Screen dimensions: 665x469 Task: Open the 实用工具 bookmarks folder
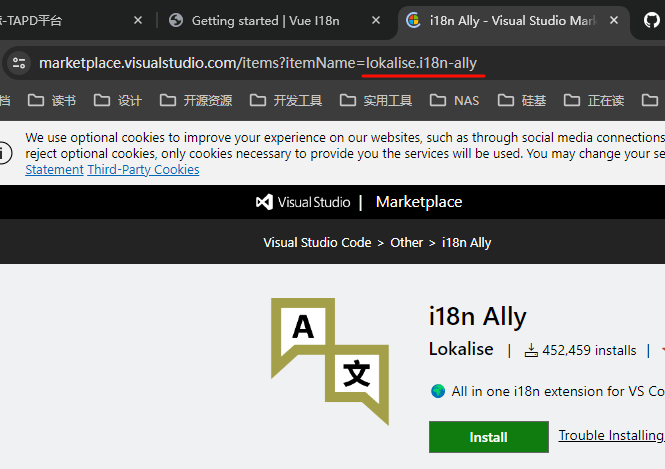pyautogui.click(x=376, y=100)
